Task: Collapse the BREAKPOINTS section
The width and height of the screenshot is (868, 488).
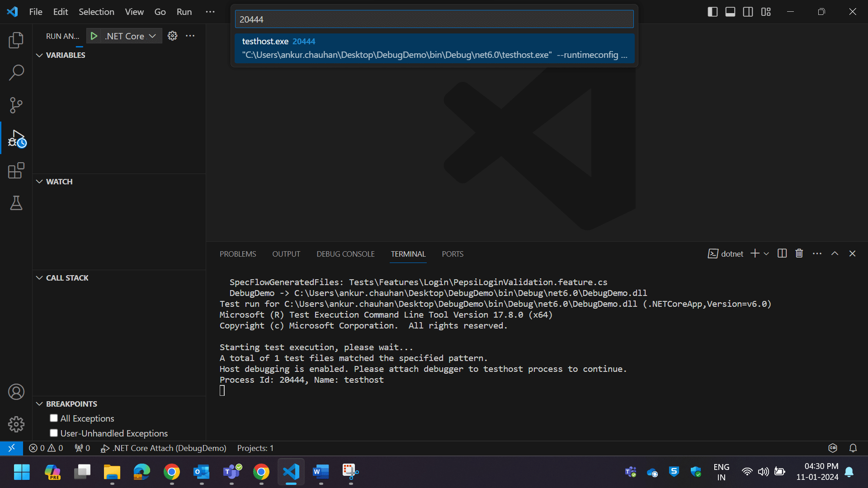Action: (39, 404)
